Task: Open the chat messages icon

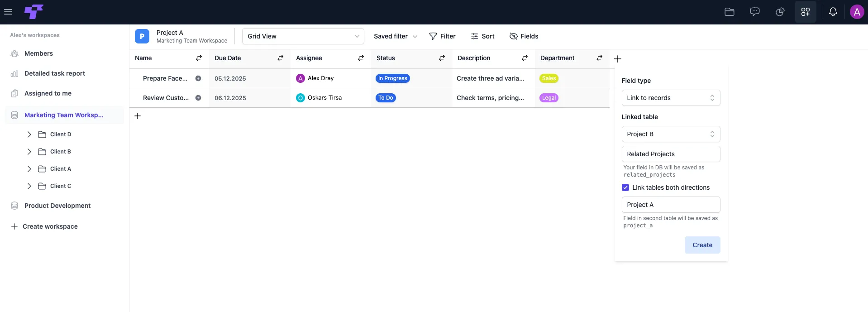Action: point(755,12)
